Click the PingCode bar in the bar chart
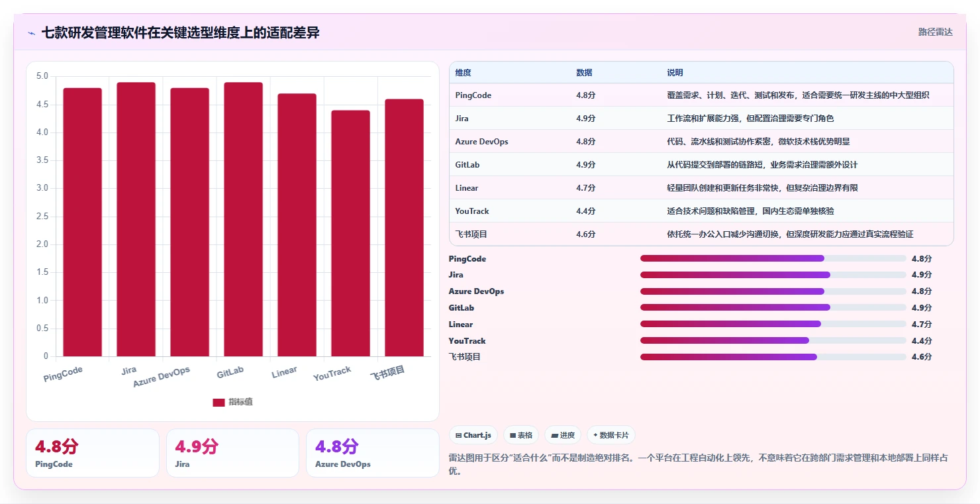 [83, 222]
